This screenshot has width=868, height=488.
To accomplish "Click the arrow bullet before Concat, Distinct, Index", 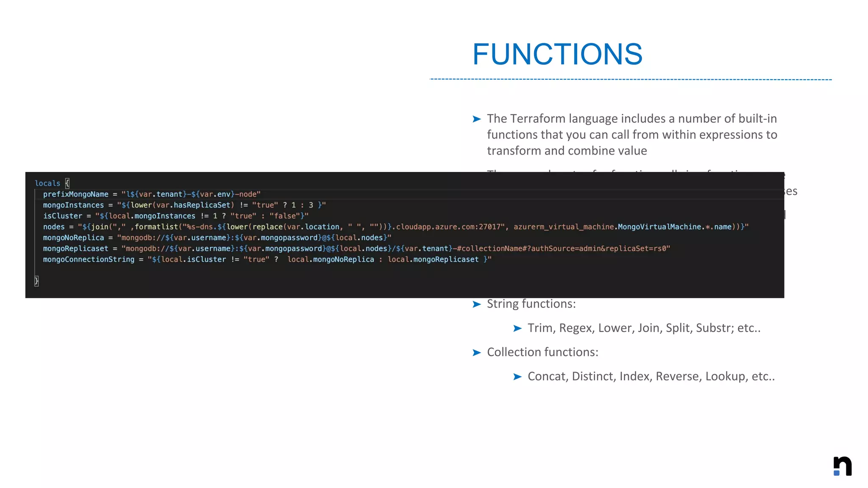I will click(x=517, y=377).
